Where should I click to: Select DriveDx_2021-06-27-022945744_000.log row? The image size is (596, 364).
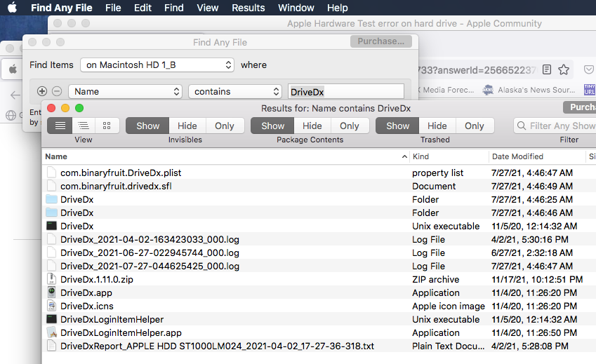(x=319, y=252)
